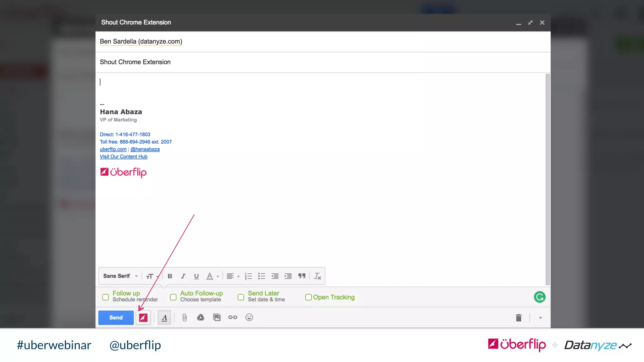Click the Uberflip logo in signature

123,172
